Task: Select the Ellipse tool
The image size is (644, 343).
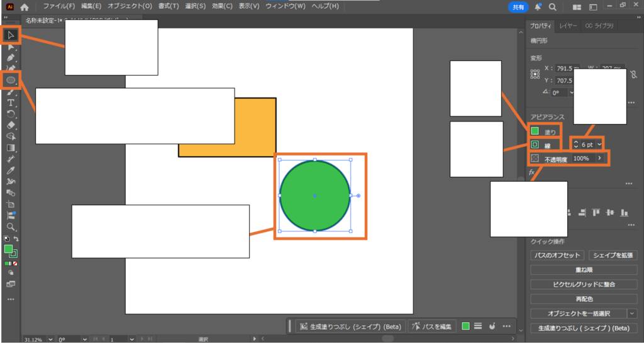Action: (11, 80)
